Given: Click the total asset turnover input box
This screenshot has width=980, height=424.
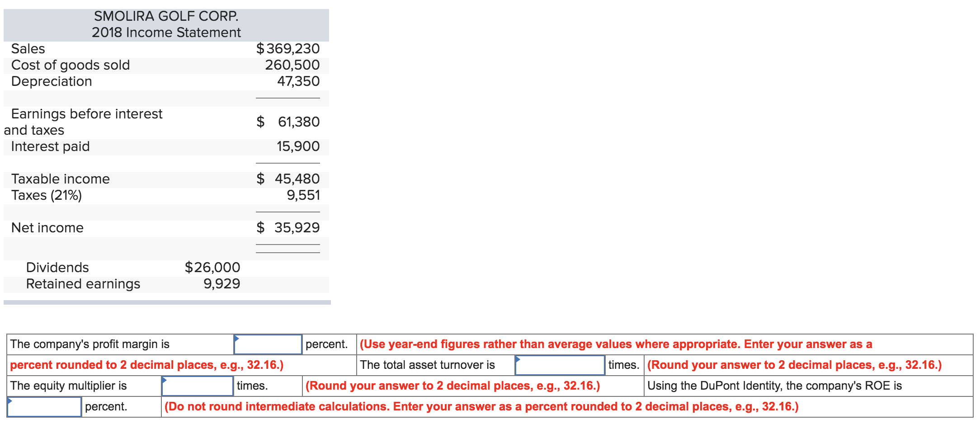Looking at the screenshot, I should [560, 365].
